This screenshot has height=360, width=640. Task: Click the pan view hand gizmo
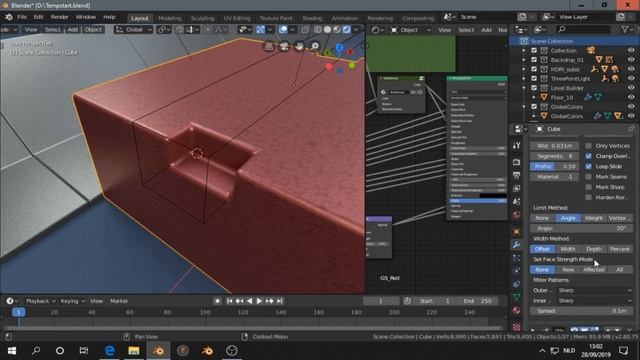299,46
